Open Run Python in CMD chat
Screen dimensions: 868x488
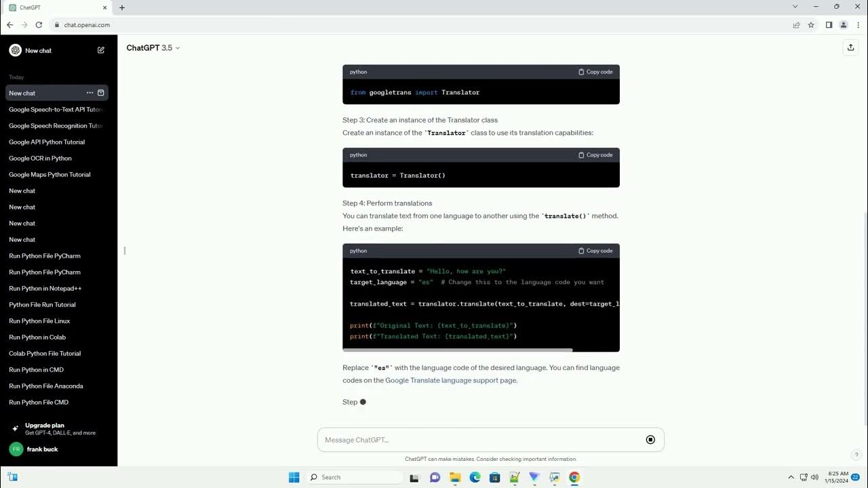(x=57, y=369)
